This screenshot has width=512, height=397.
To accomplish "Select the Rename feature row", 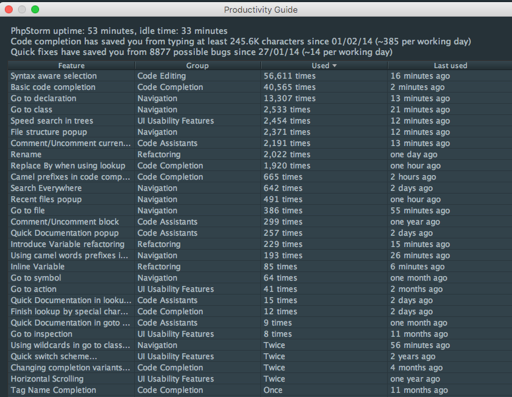I will [260, 155].
